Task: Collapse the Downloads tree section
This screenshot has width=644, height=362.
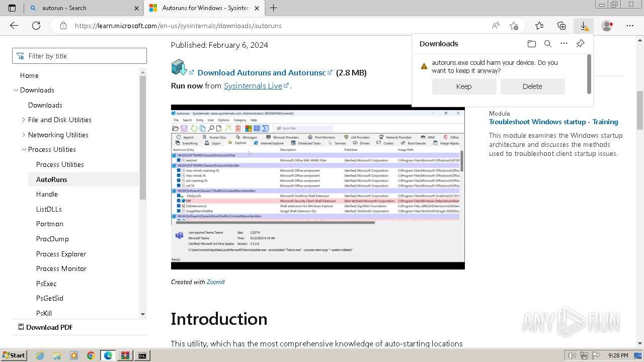Action: click(16, 90)
